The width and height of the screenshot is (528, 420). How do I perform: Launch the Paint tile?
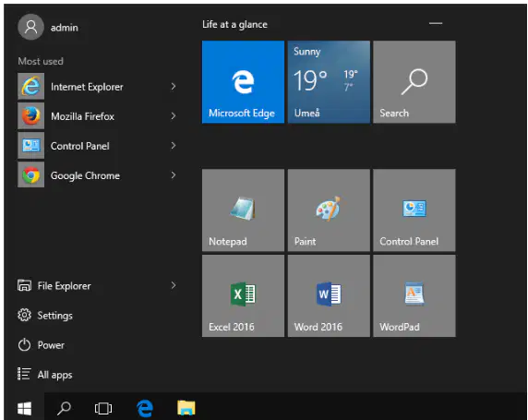coord(329,210)
